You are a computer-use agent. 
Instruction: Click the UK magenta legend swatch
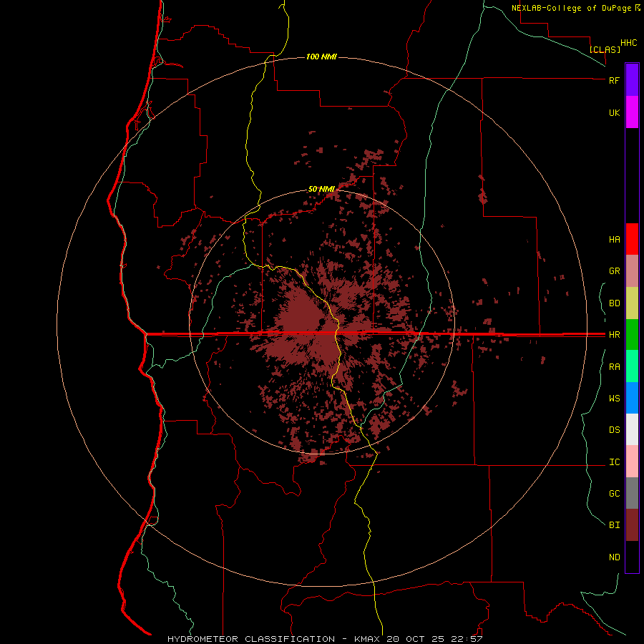point(632,112)
